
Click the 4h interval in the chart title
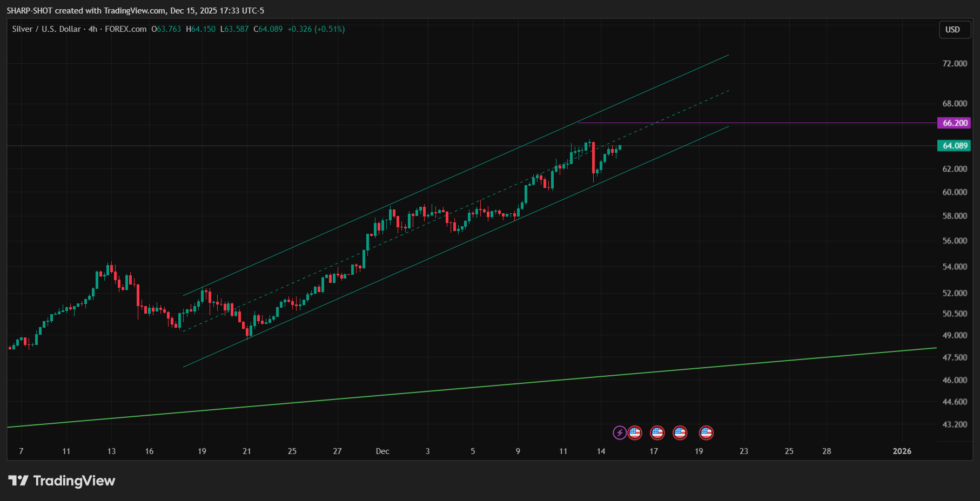pos(93,29)
